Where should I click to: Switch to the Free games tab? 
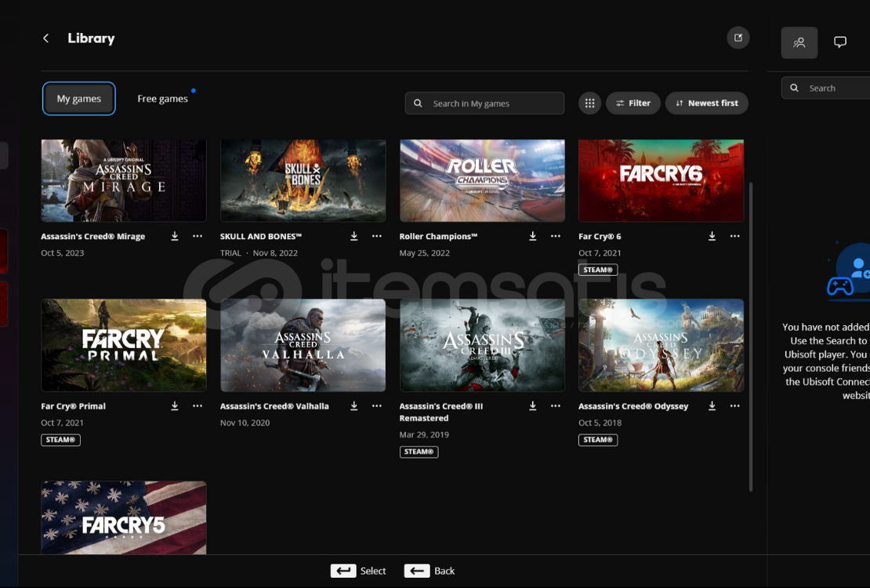click(x=162, y=99)
